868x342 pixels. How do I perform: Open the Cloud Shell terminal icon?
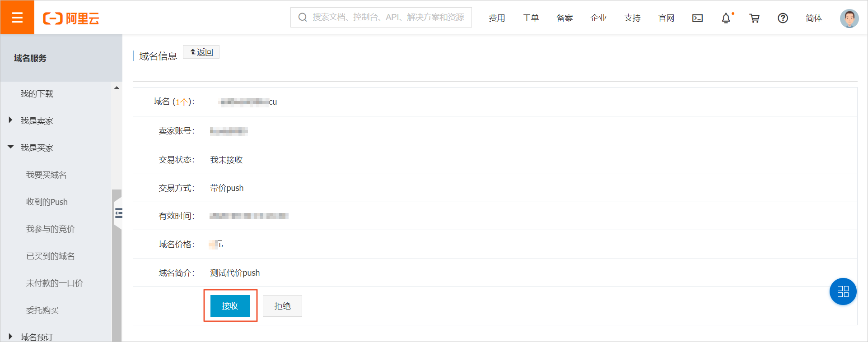click(697, 18)
